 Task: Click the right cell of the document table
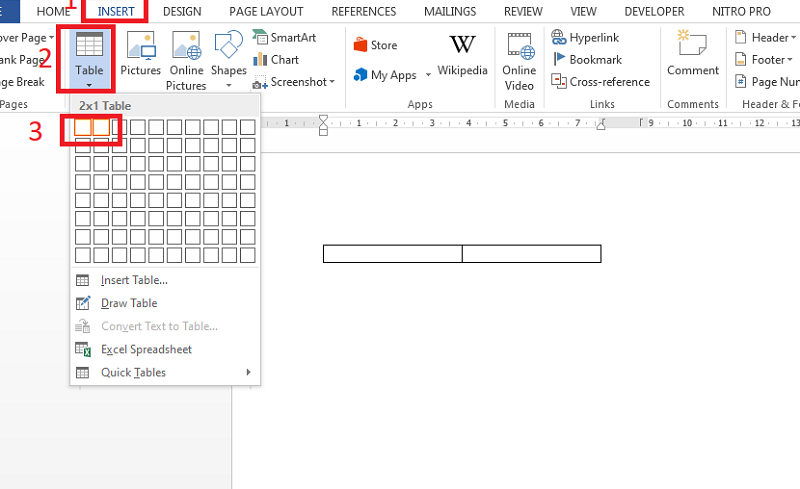coord(532,254)
